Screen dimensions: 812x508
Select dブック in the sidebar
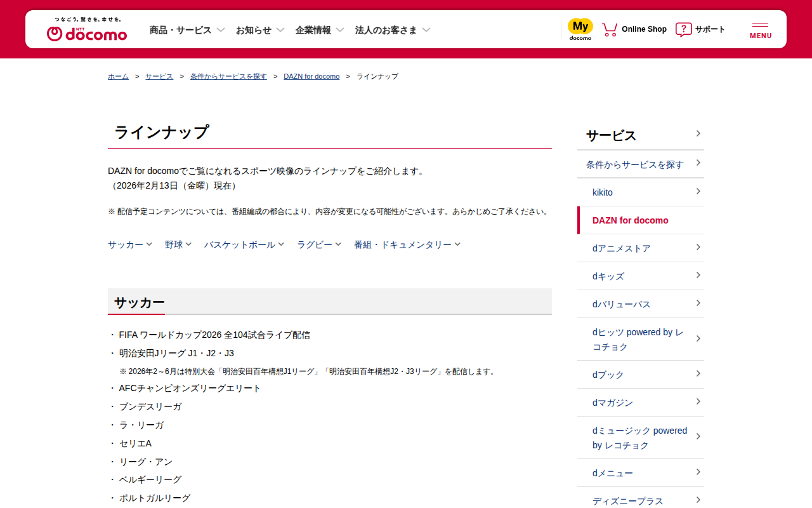pyautogui.click(x=641, y=375)
